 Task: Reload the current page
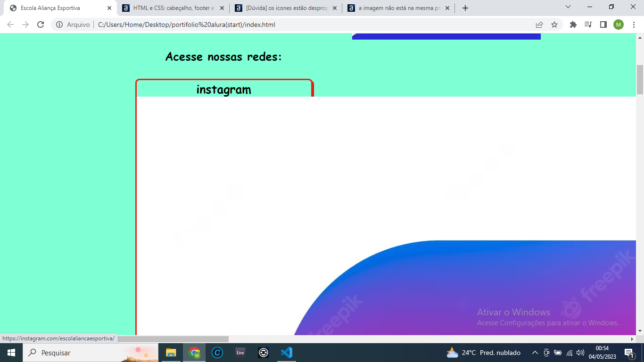(x=41, y=25)
